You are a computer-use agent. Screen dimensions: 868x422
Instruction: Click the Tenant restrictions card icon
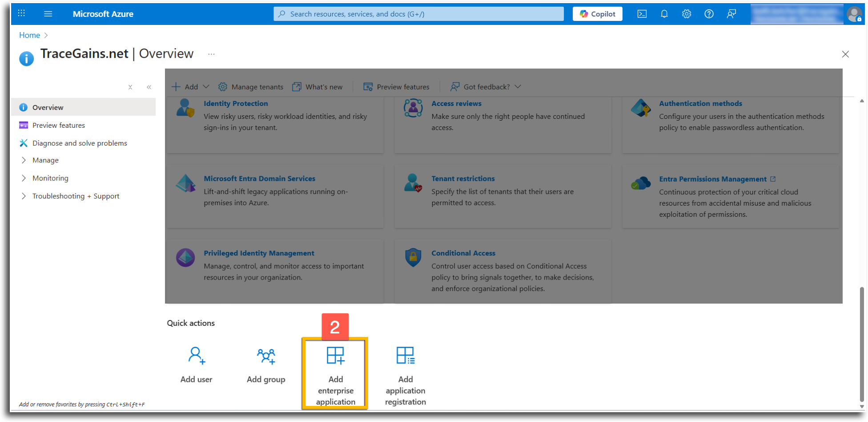pos(413,183)
